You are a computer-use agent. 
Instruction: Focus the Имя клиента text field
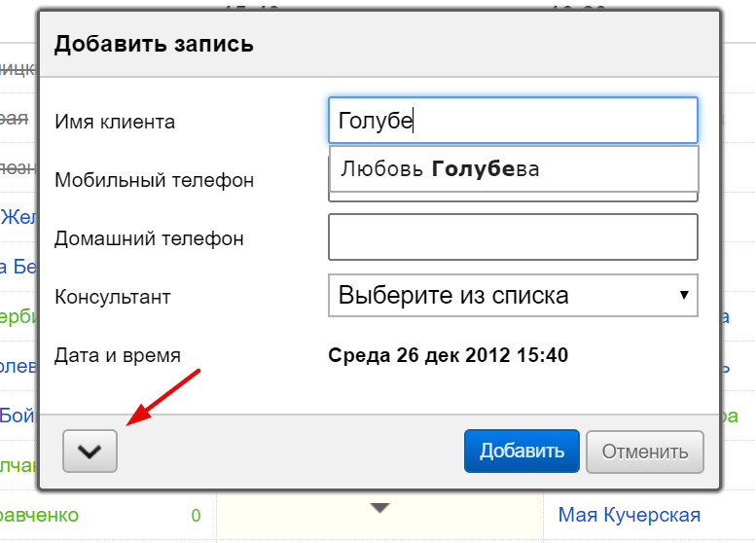(513, 122)
